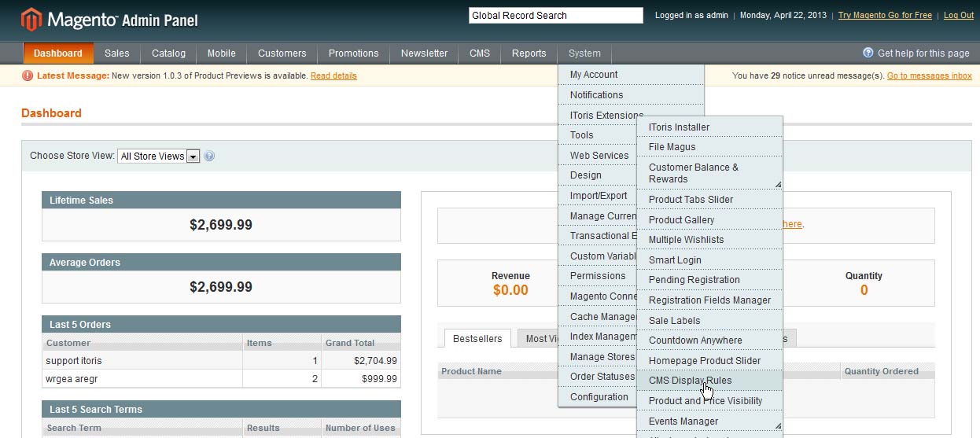Screen dimensions: 980x438
Task: Choose Homepage Product Slider from submenu
Action: 709,361
